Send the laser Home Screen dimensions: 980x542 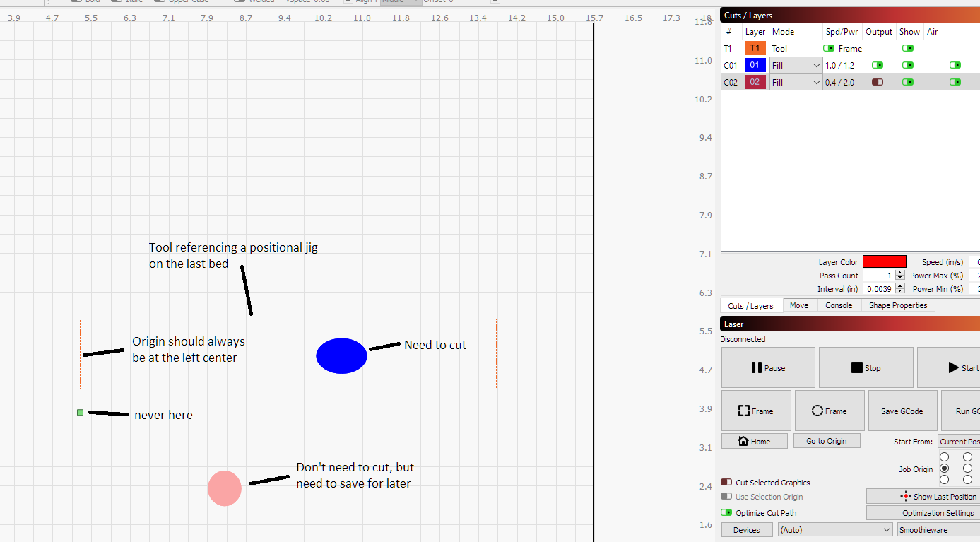tap(755, 441)
